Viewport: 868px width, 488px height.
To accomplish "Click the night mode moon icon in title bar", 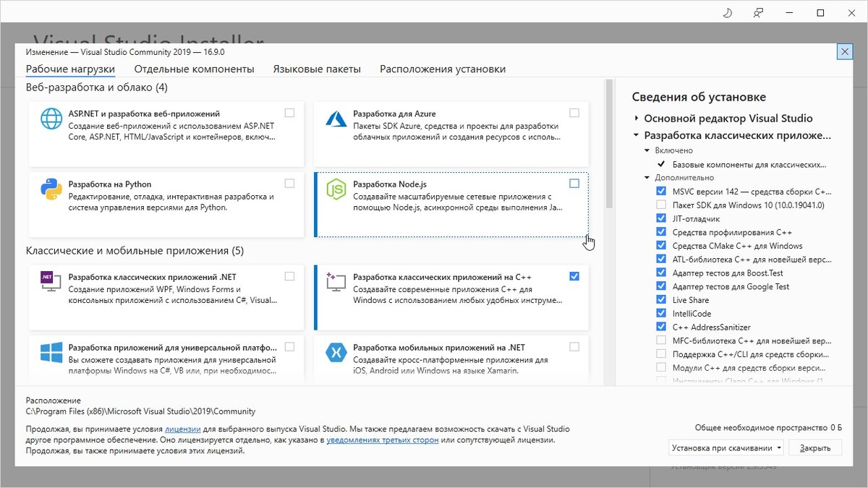I will (x=727, y=12).
